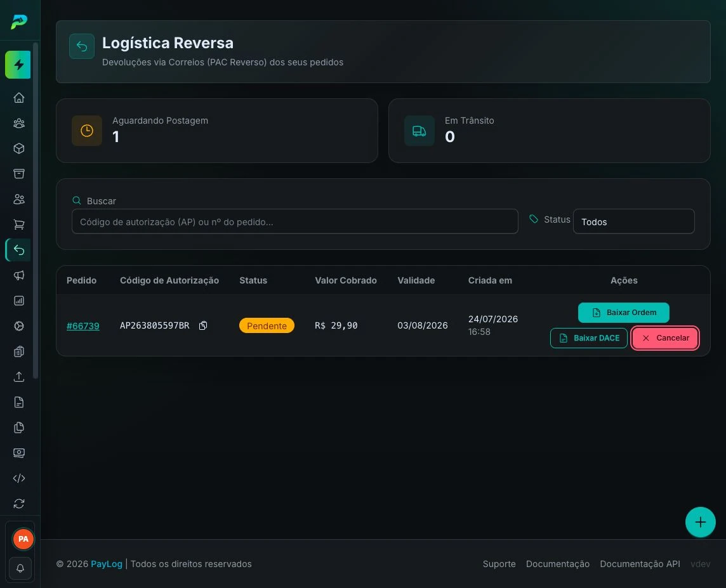Click the 24/07/2026 creation date
The height and width of the screenshot is (588, 726).
tap(493, 319)
